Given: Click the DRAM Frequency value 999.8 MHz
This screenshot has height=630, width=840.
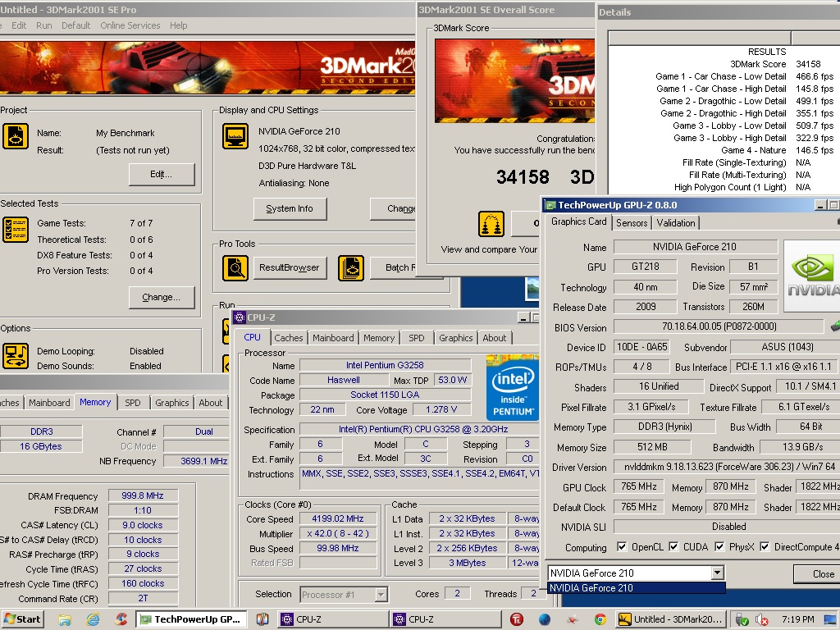Looking at the screenshot, I should (143, 495).
